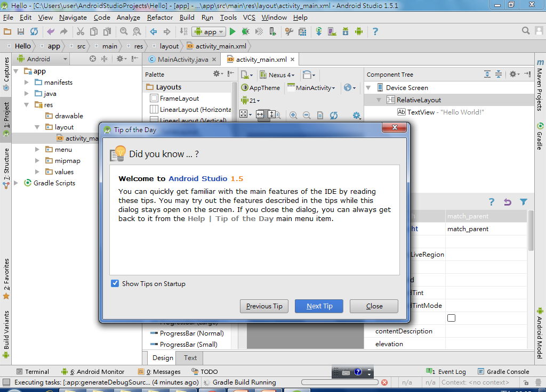The width and height of the screenshot is (546, 392).
Task: Click the Help question mark toolbar icon
Action: (x=375, y=31)
